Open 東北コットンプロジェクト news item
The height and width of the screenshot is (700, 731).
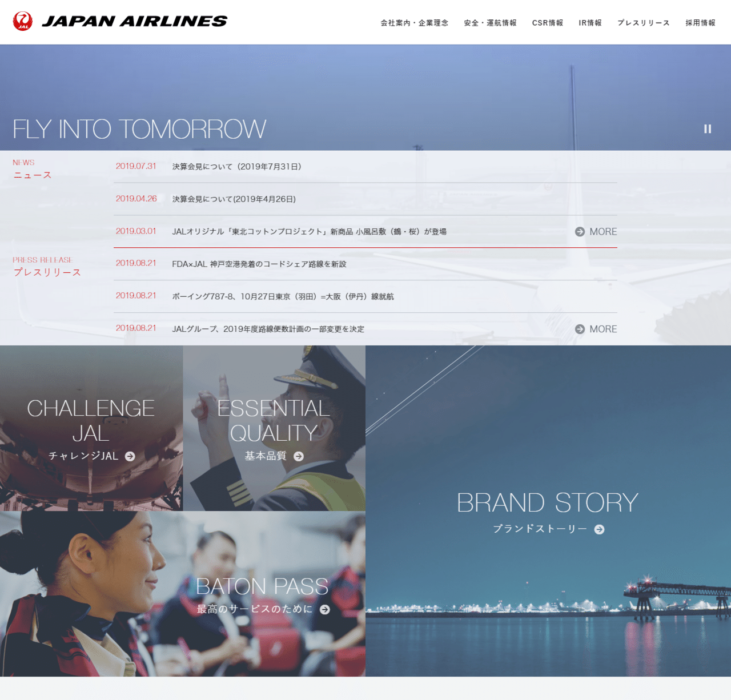tap(310, 232)
